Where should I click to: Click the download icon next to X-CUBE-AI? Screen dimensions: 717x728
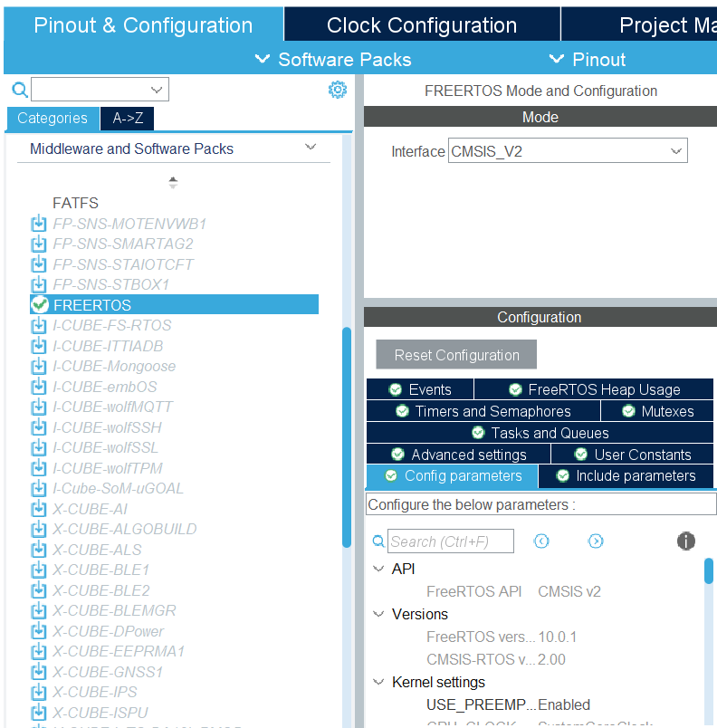(39, 509)
